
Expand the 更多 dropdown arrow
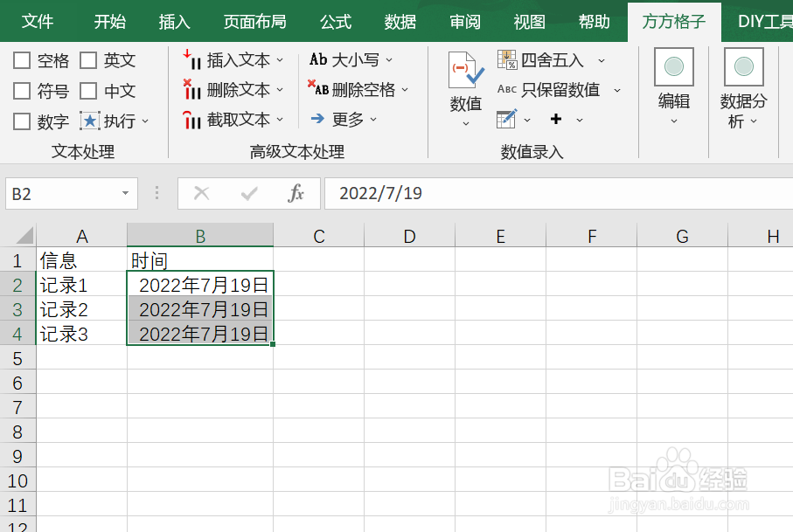point(373,119)
